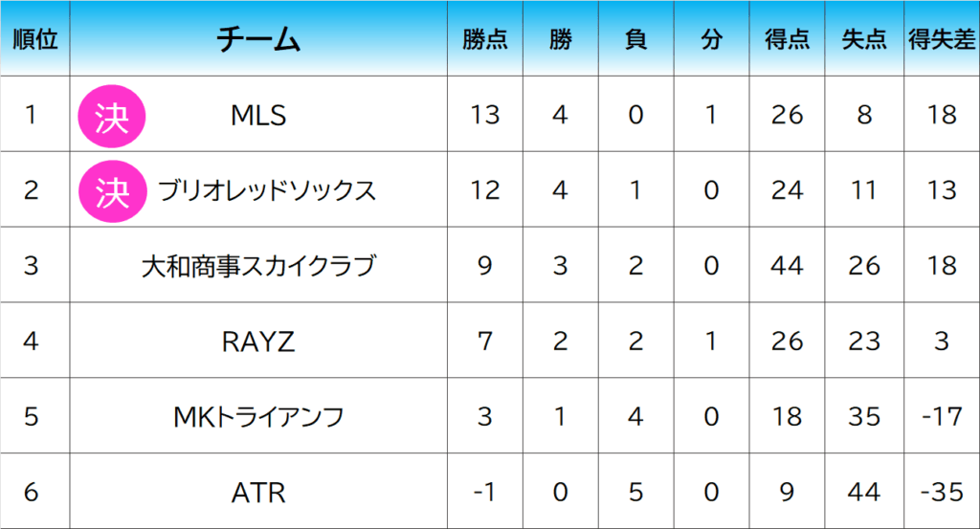Select the チーム column header

(258, 39)
